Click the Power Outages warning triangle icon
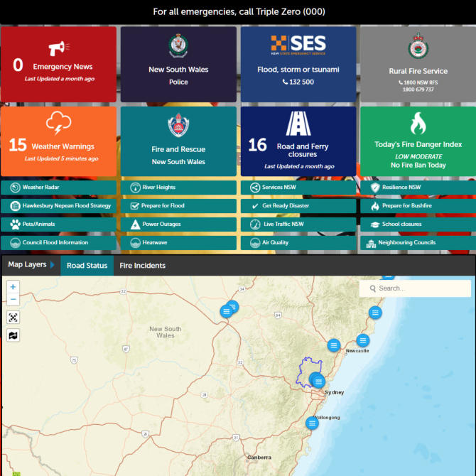The image size is (476, 476). (135, 225)
